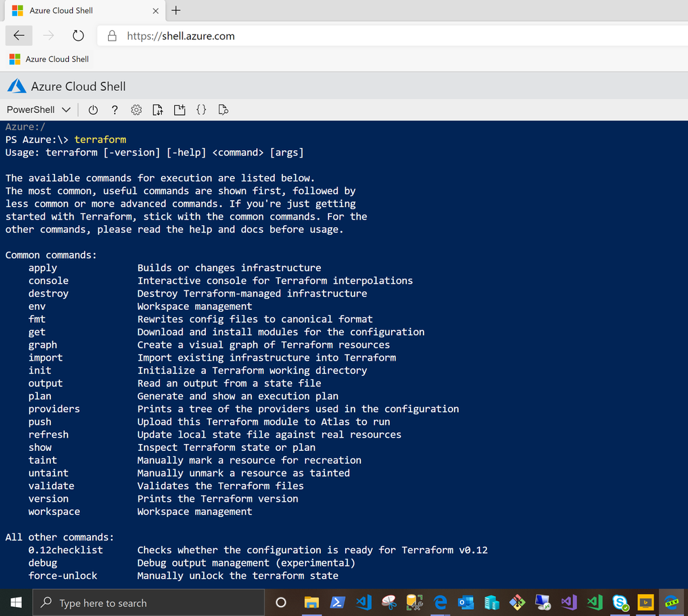Click the 'force-unlock' command entry
The image size is (688, 616).
63,575
